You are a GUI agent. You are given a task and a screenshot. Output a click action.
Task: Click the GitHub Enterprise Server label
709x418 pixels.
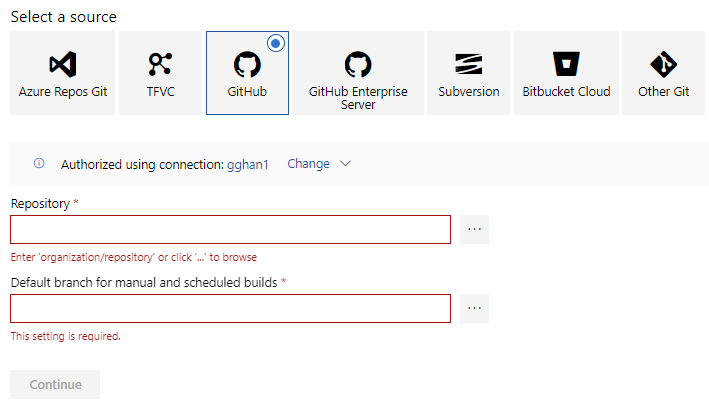(358, 97)
